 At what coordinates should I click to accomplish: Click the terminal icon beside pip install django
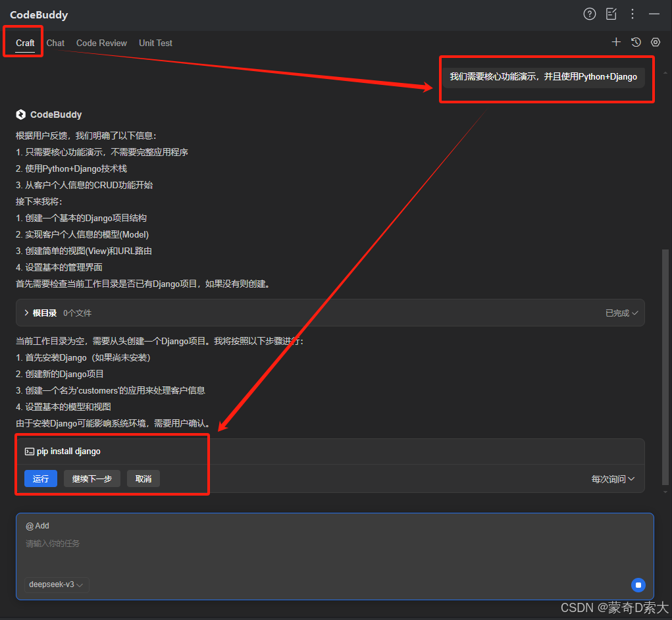coord(29,452)
